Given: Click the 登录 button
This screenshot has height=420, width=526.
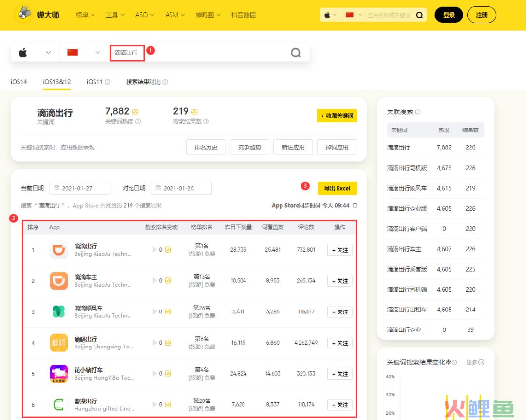Looking at the screenshot, I should [449, 15].
